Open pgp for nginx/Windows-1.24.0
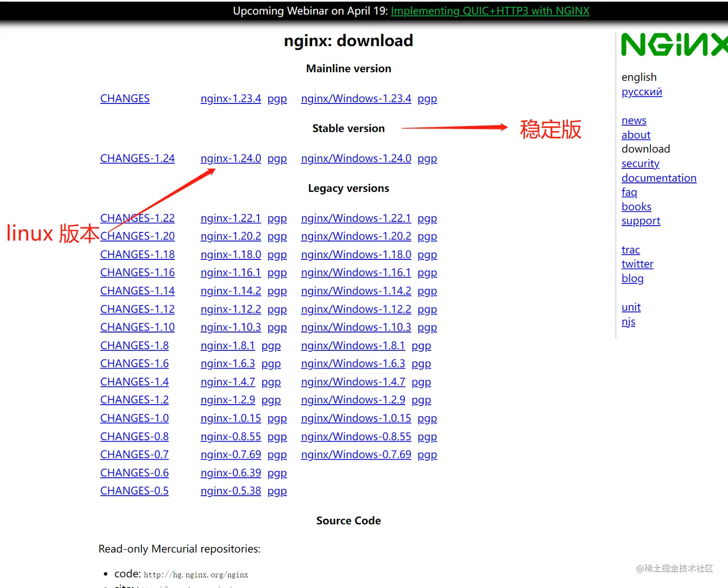The width and height of the screenshot is (728, 588). [x=427, y=159]
